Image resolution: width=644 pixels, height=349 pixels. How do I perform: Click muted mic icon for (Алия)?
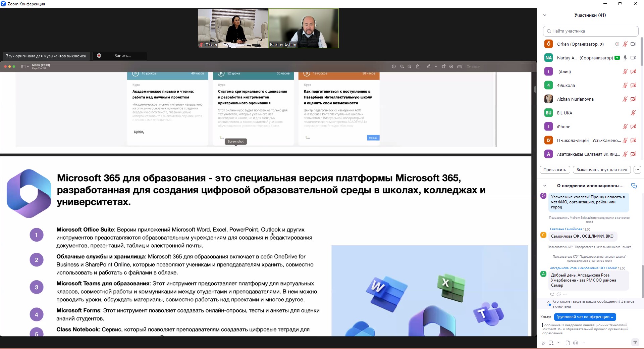[x=625, y=71]
